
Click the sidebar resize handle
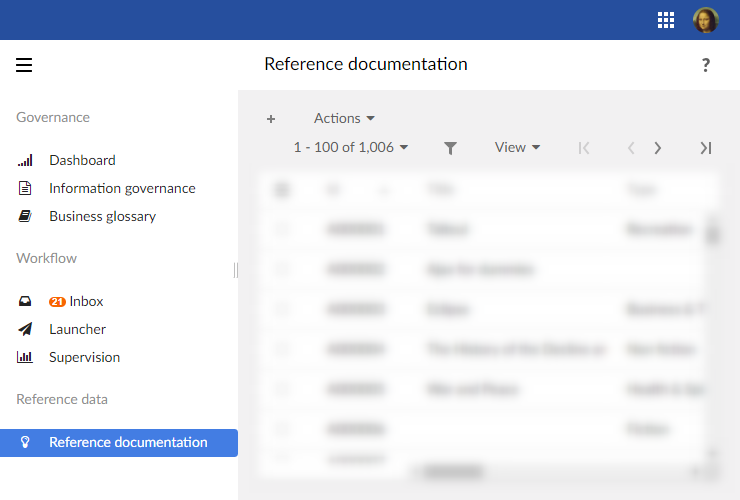pyautogui.click(x=236, y=270)
